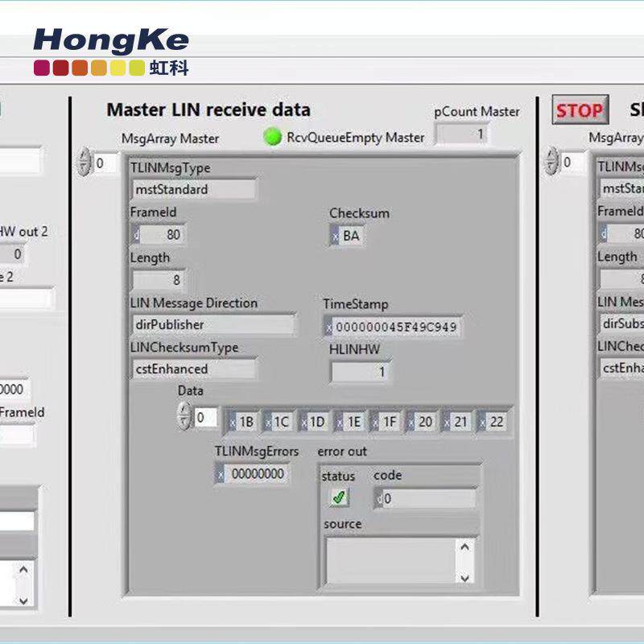Viewport: 644px width, 644px height.
Task: Click the radix marker on Data byte 1B
Action: tap(231, 420)
